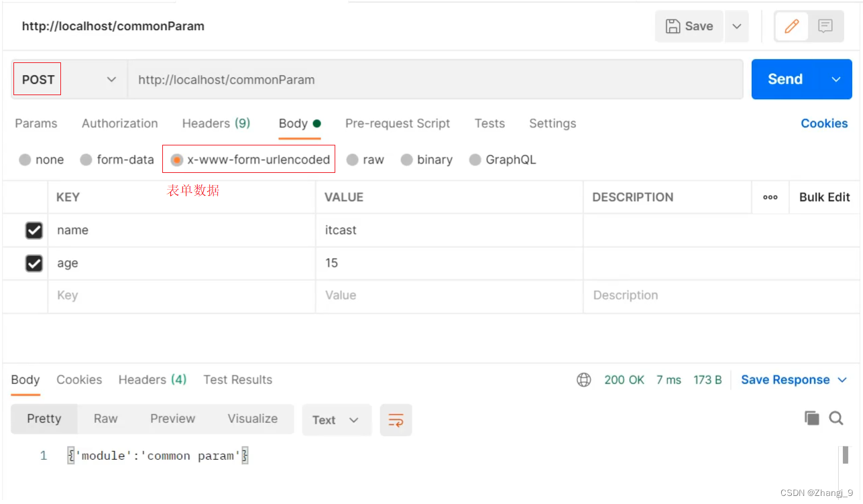Select the request Body tab
Viewport: 863px width, 504px height.
coord(300,123)
